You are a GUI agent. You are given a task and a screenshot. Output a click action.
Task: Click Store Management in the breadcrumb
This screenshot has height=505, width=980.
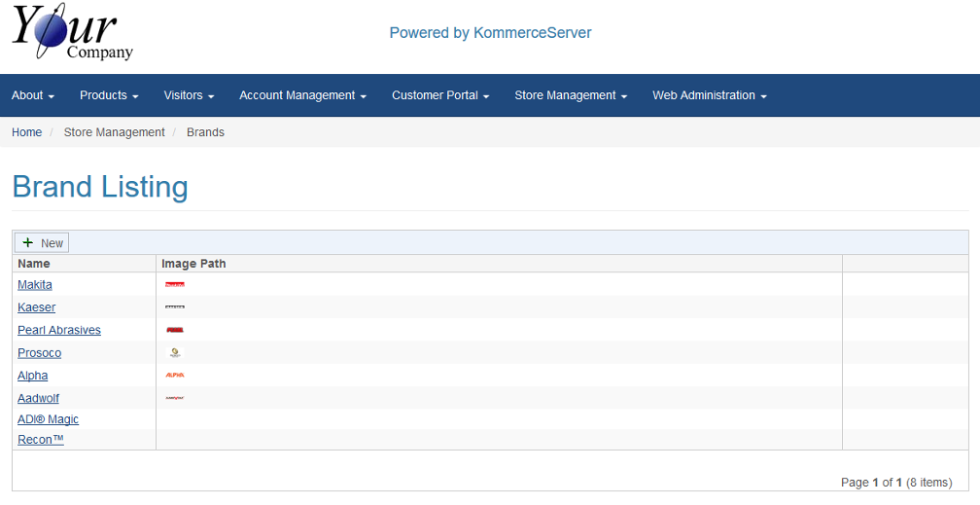(115, 132)
